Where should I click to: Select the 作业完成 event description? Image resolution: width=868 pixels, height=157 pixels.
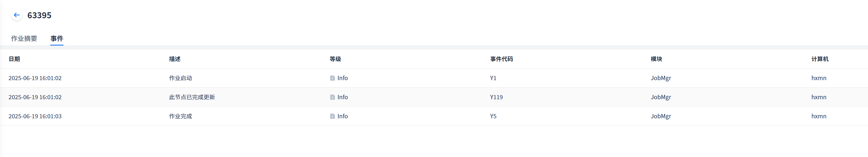click(x=180, y=116)
